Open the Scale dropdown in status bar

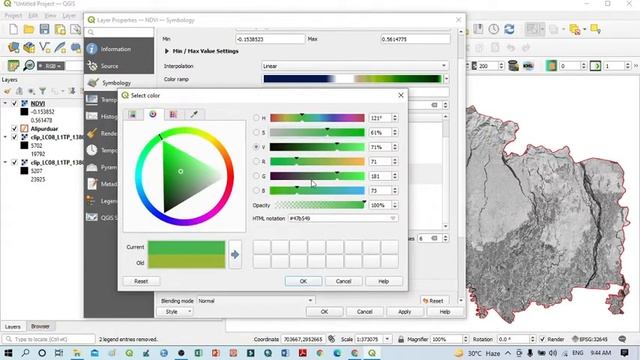387,339
